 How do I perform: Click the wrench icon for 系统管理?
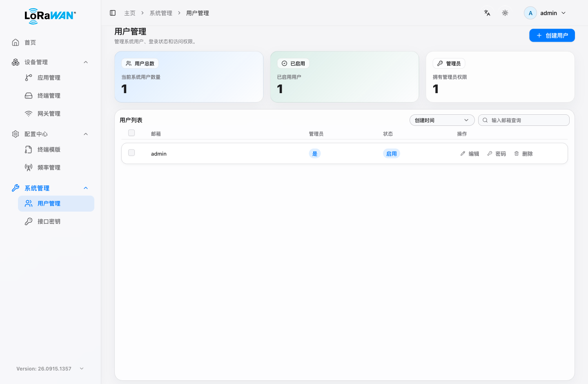point(16,188)
